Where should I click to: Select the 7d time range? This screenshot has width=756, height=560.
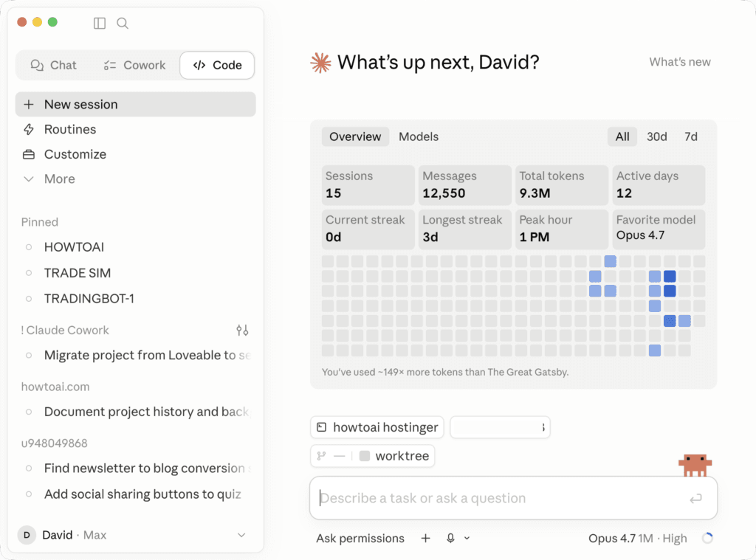coord(691,137)
